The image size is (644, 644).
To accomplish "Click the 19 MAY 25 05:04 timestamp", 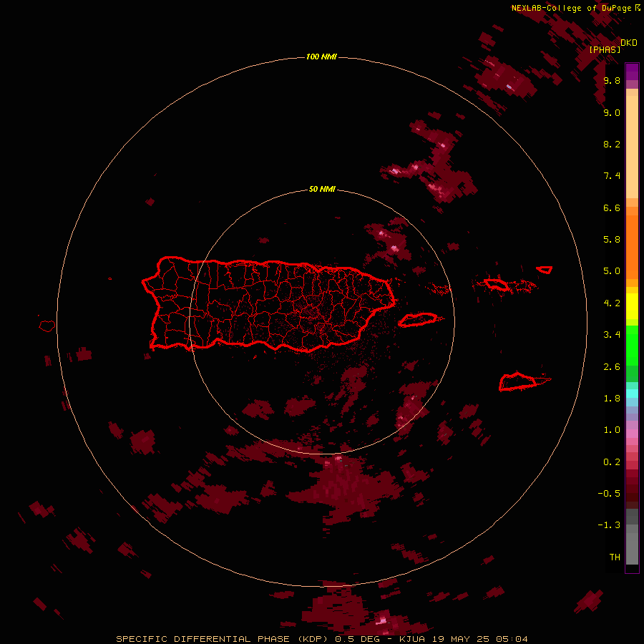I will point(480,639).
